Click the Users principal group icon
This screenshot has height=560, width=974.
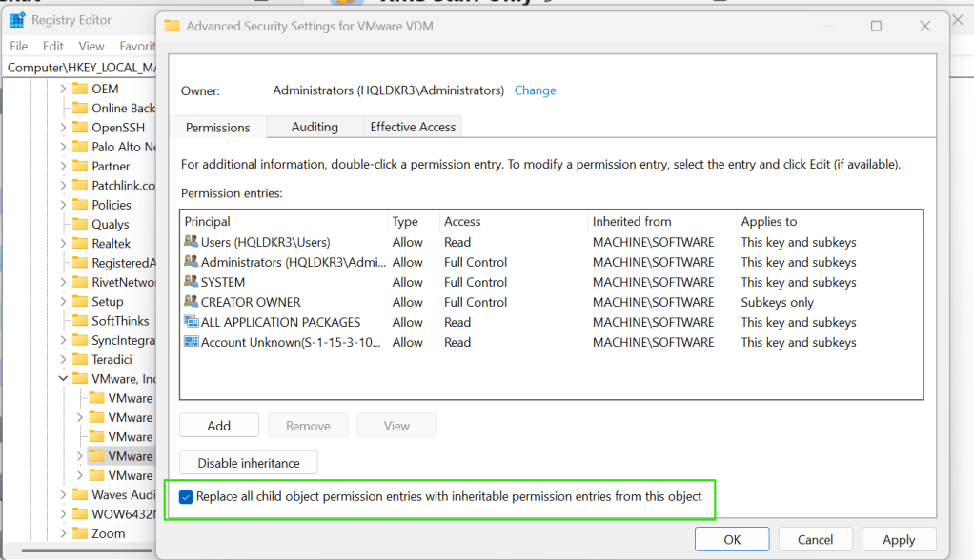point(192,242)
